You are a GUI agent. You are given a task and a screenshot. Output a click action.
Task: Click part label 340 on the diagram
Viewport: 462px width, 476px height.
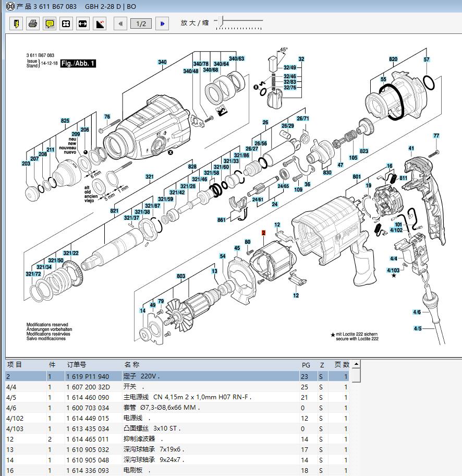point(162,62)
